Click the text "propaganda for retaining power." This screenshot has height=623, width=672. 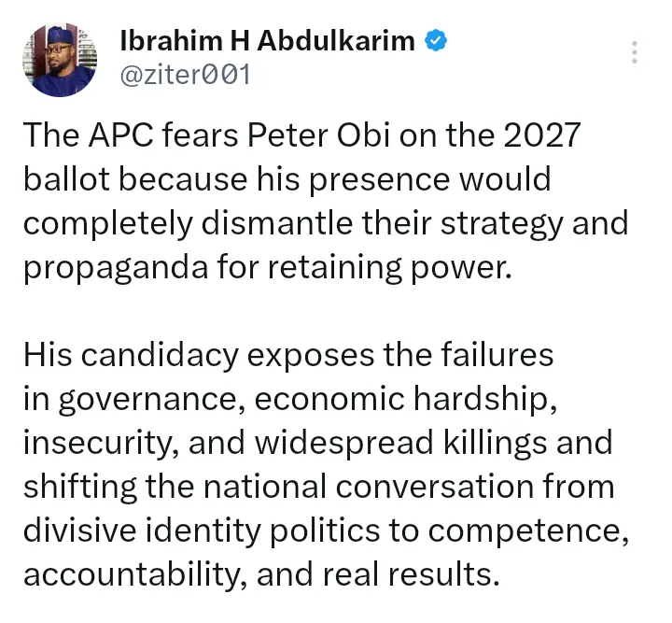pos(267,267)
